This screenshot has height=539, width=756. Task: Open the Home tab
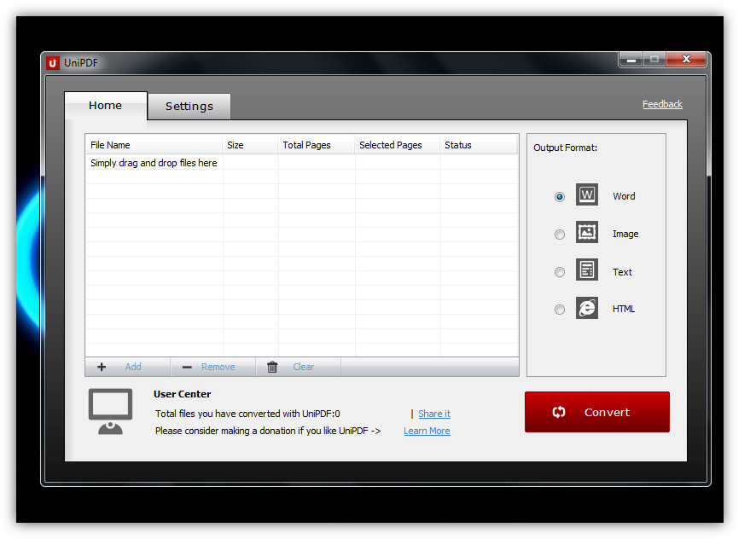coord(106,106)
